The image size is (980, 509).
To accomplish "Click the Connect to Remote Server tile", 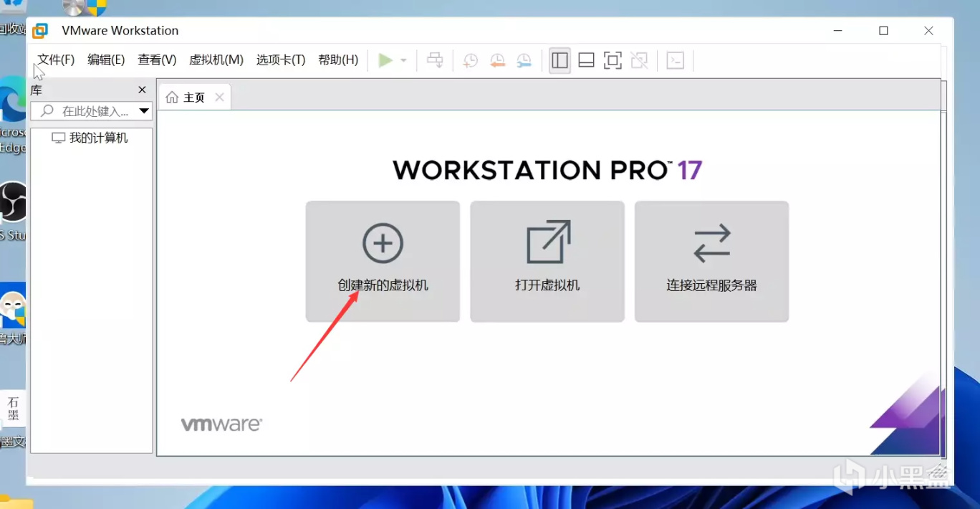I will pos(711,261).
